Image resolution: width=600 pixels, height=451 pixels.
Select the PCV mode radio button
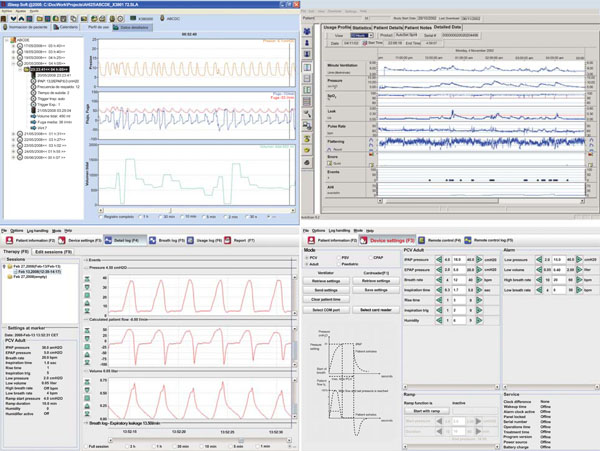[307, 258]
